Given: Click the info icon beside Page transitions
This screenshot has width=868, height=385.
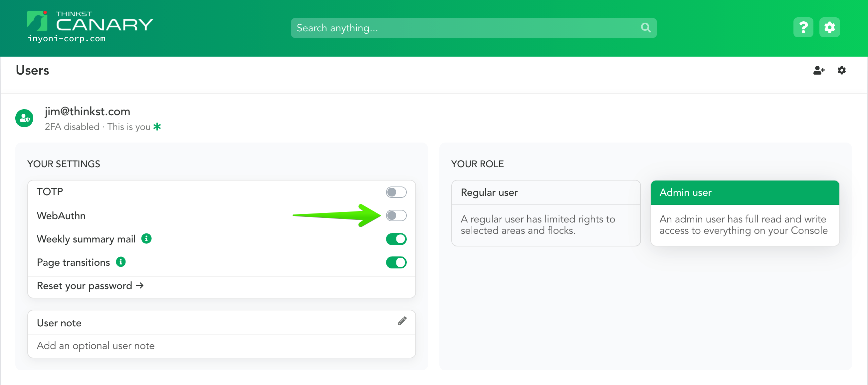Looking at the screenshot, I should pos(121,262).
